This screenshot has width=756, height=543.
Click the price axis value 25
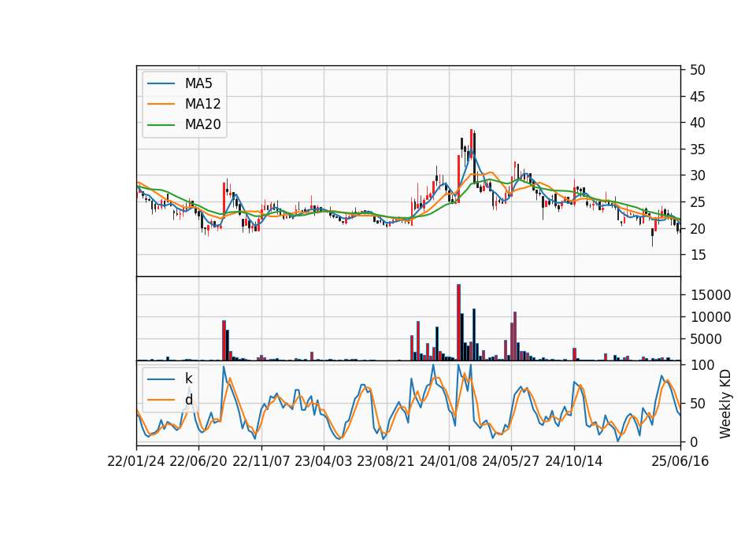tap(698, 202)
